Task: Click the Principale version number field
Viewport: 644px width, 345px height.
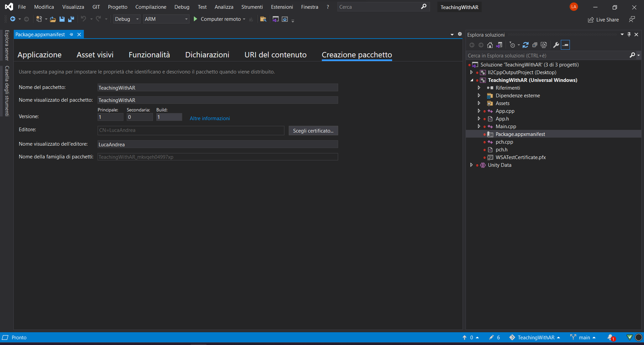Action: tap(110, 117)
